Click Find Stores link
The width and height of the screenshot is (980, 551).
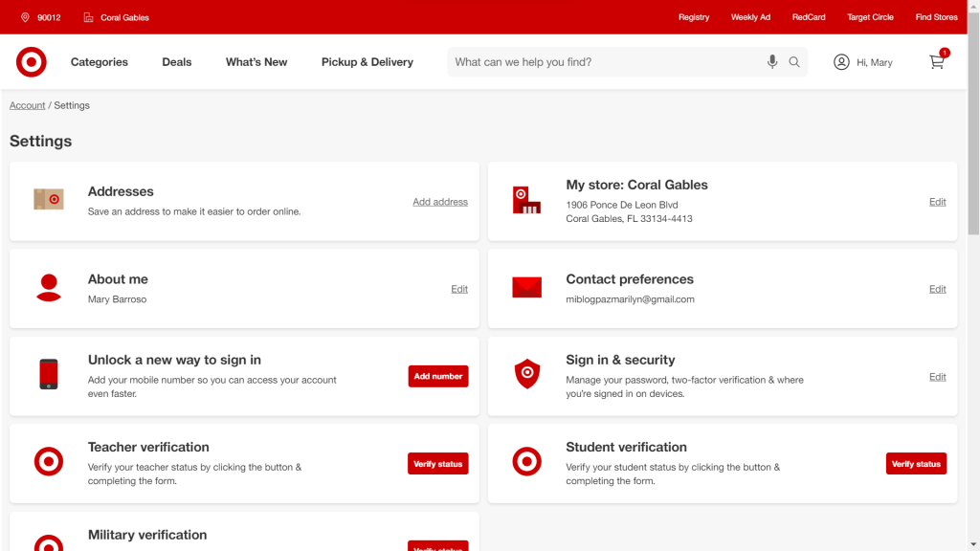click(x=936, y=17)
